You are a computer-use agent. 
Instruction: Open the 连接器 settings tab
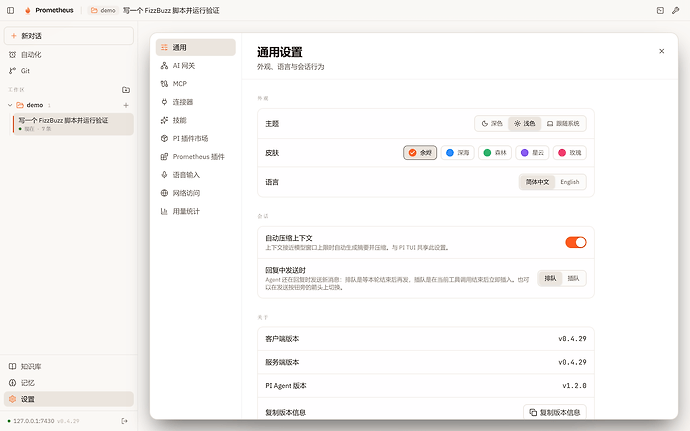195,102
